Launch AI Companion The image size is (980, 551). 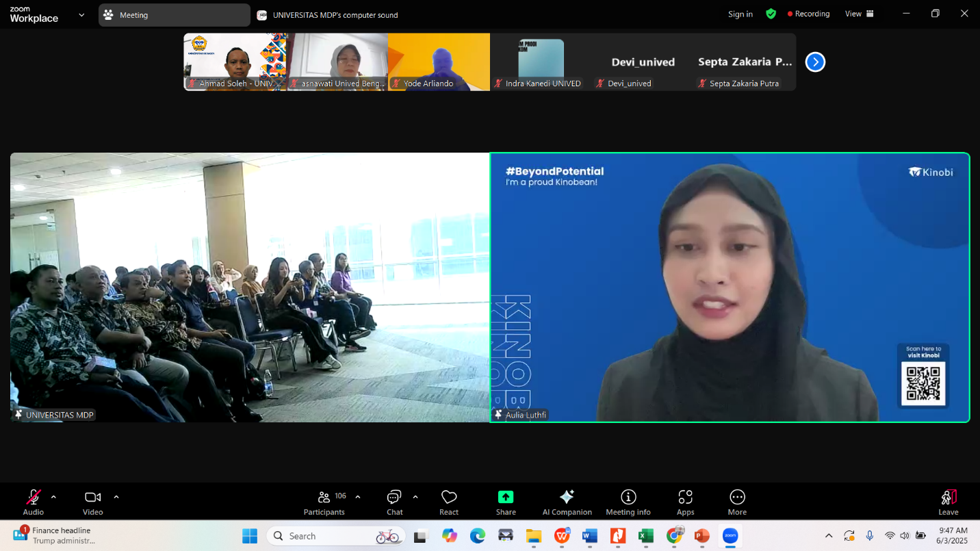(567, 502)
